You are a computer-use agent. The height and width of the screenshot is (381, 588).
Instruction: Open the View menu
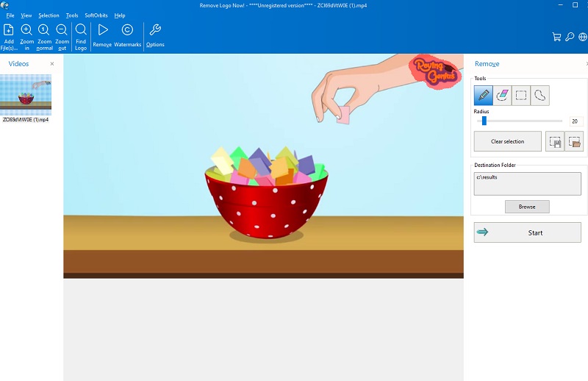[x=26, y=15]
